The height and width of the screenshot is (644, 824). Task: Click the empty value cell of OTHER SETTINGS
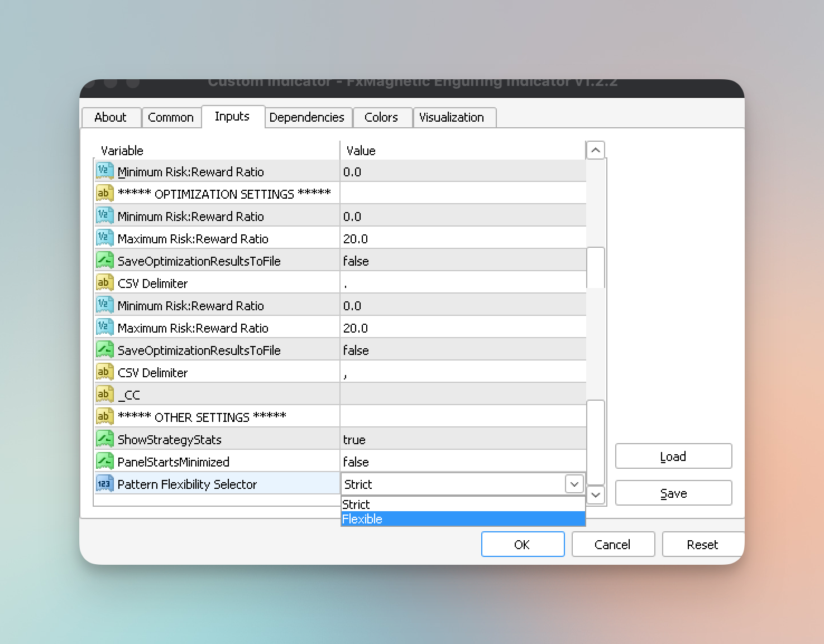(463, 416)
